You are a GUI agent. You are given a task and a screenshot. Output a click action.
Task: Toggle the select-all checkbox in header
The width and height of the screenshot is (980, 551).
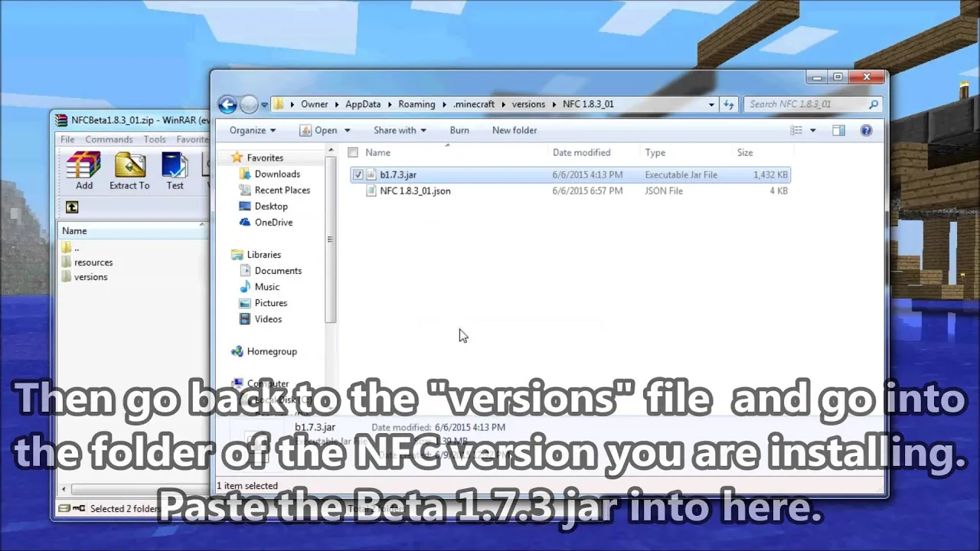(x=353, y=152)
